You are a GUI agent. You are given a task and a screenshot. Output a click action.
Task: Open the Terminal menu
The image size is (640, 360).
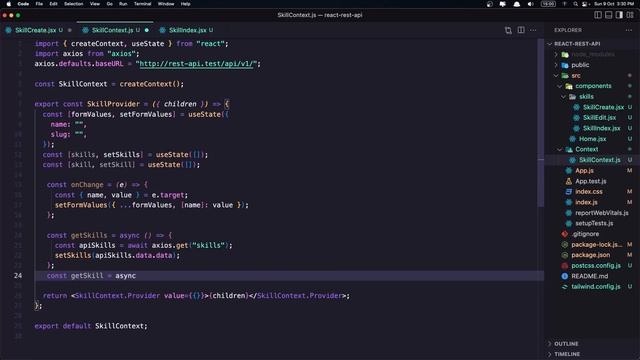pyautogui.click(x=142, y=4)
